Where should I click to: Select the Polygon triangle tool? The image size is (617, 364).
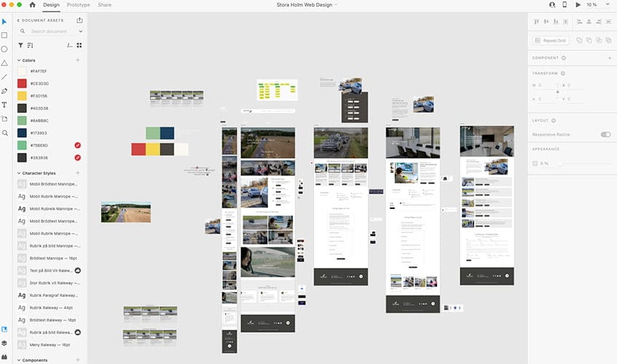[x=4, y=63]
